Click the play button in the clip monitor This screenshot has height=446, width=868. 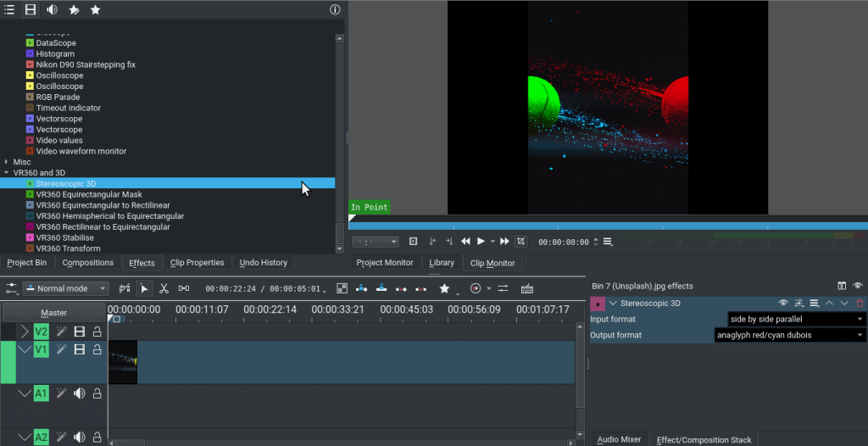[x=481, y=242]
